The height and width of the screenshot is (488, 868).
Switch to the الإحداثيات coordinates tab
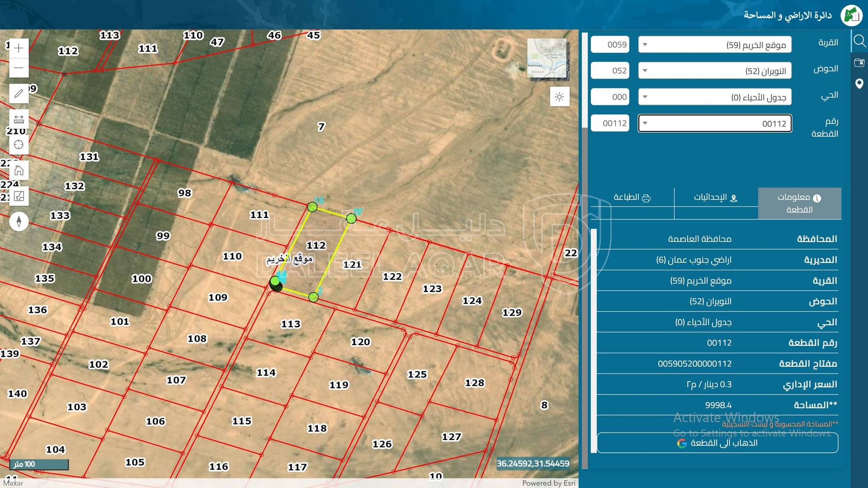(x=716, y=197)
